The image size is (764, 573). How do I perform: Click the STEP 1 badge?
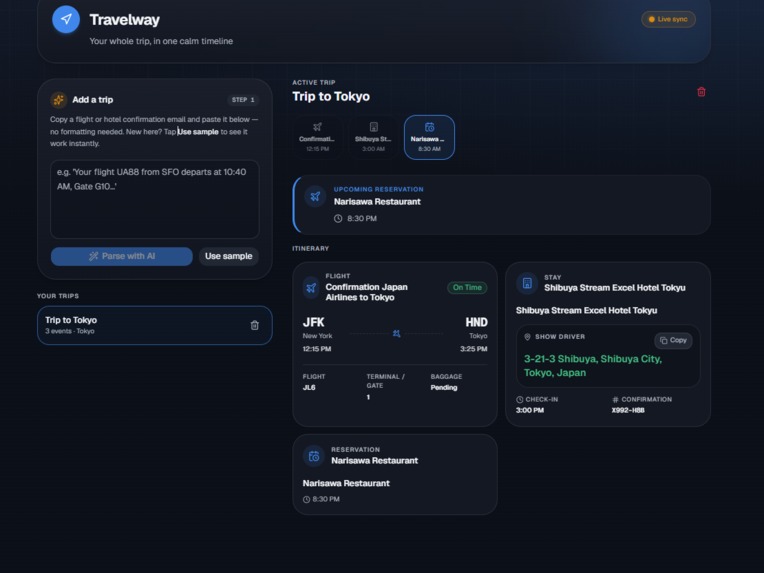[x=243, y=100]
